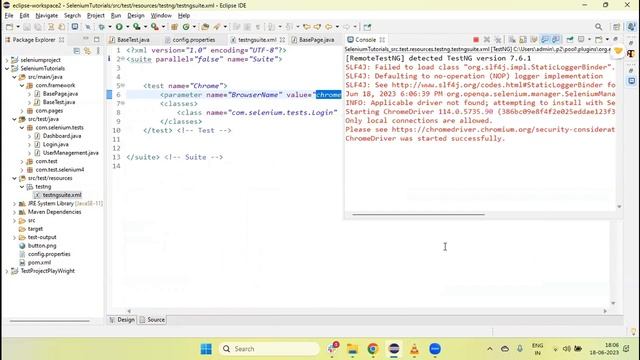This screenshot has width=640, height=360.
Task: Minimize the Package Explorer panel
Action: point(86,39)
